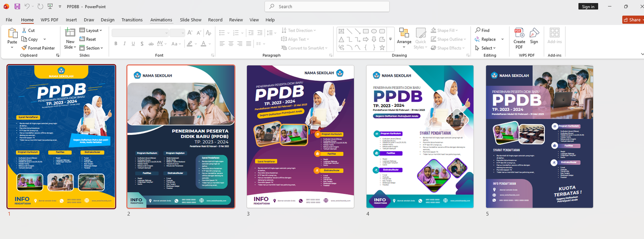
Task: Reset the slide layout
Action: tap(88, 39)
